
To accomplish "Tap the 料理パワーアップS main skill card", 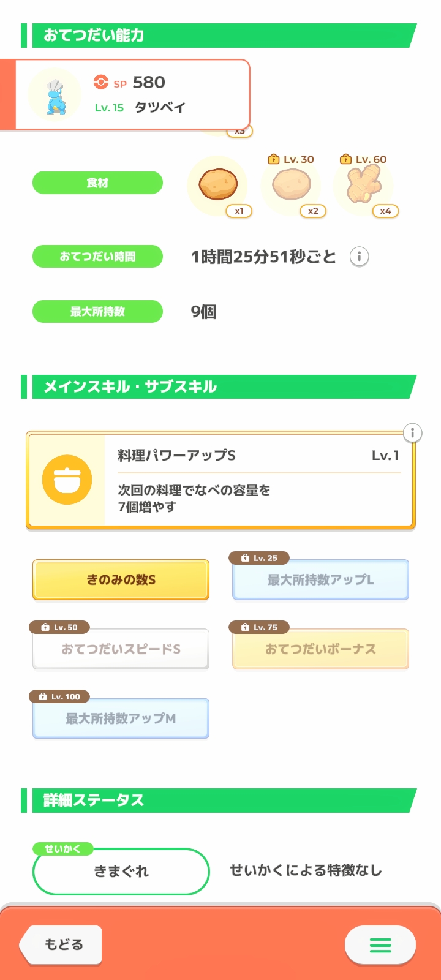I will [257, 481].
